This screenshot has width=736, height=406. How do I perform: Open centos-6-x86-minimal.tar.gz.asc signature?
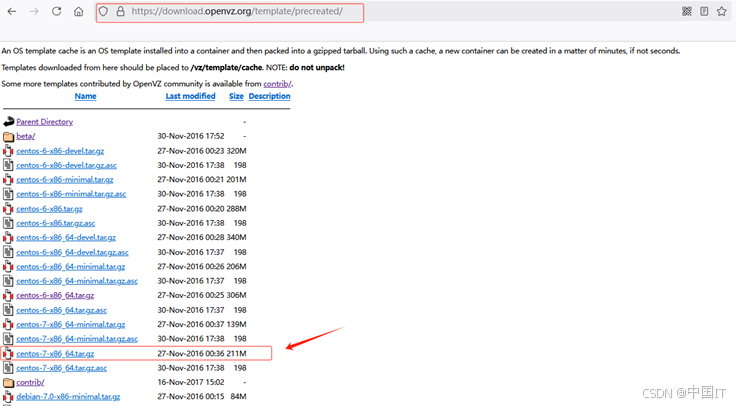point(71,194)
